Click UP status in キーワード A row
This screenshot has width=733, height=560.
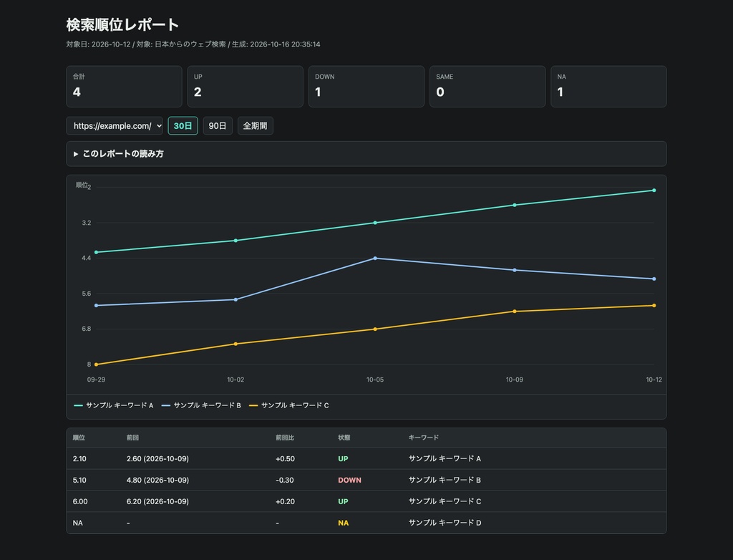click(x=343, y=459)
